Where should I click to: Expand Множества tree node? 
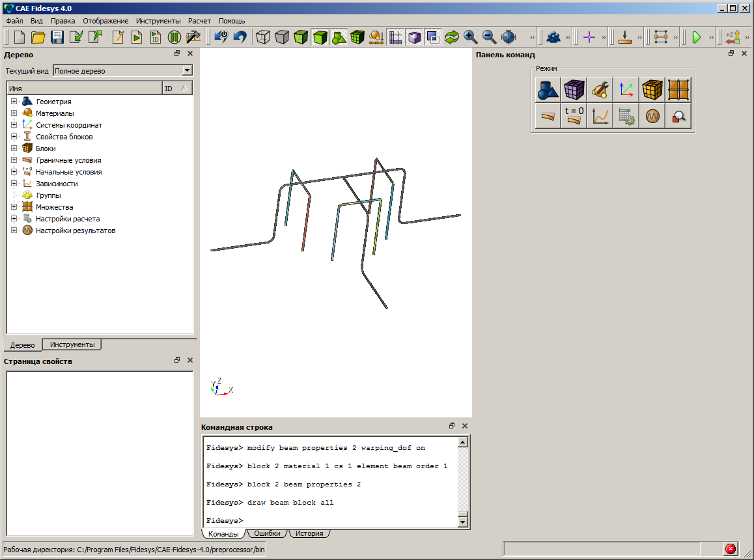(x=14, y=207)
